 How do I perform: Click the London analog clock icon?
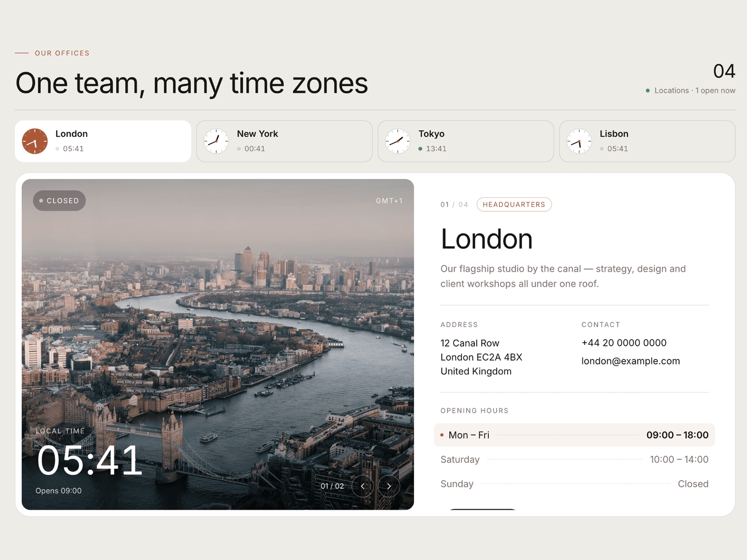[x=35, y=141]
